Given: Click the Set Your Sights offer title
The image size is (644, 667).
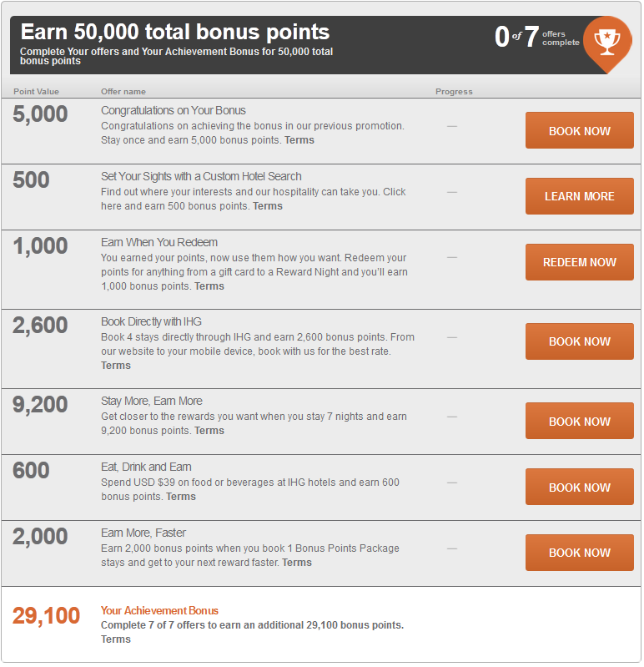Looking at the screenshot, I should pos(201,176).
